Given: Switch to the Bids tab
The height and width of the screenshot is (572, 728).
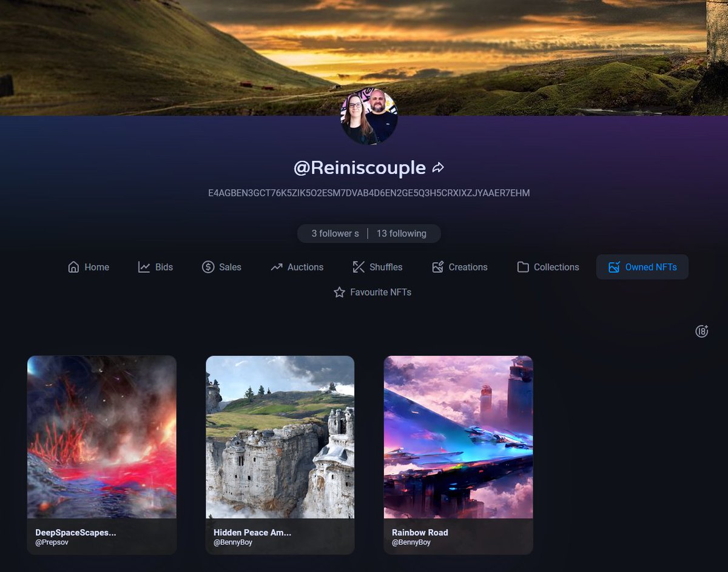Looking at the screenshot, I should (x=155, y=267).
